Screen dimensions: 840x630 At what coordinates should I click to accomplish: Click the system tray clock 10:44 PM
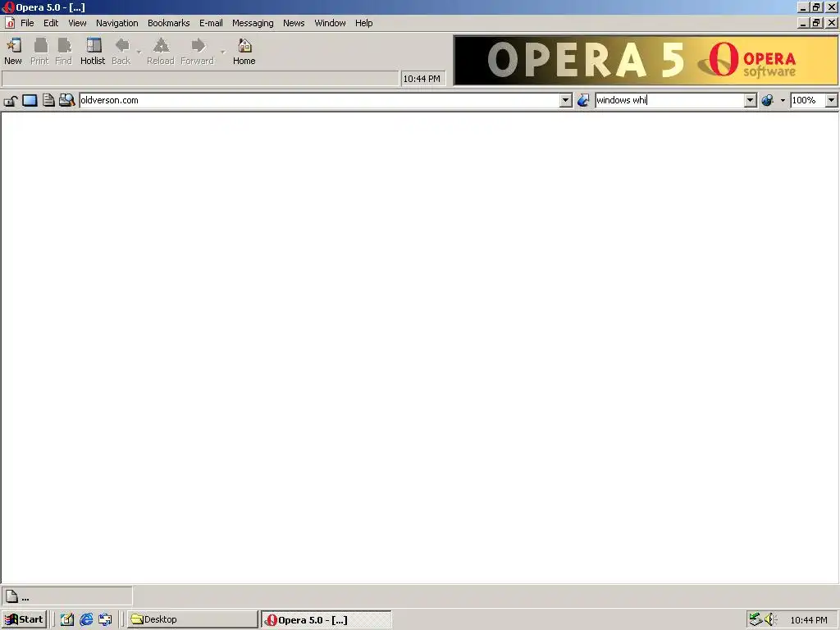coord(808,620)
